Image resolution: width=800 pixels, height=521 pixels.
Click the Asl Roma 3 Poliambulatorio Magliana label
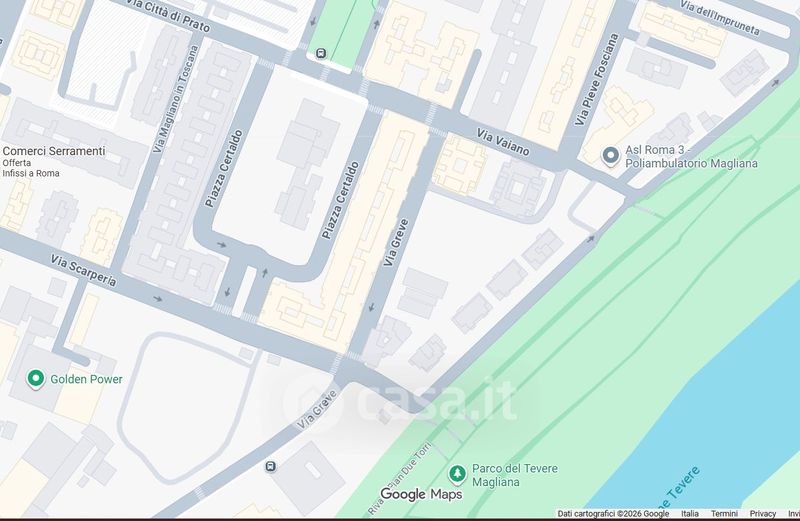[x=691, y=156]
